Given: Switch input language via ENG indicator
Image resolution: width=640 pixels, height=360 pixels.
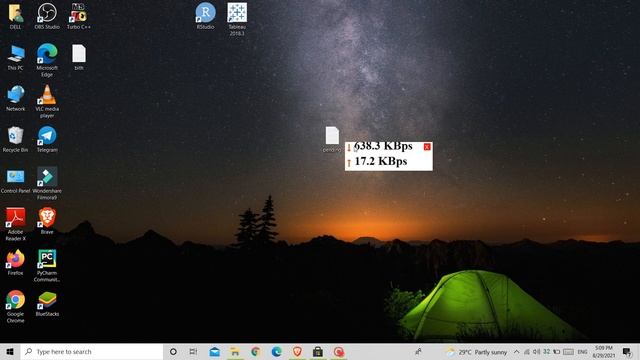Looking at the screenshot, I should point(582,351).
